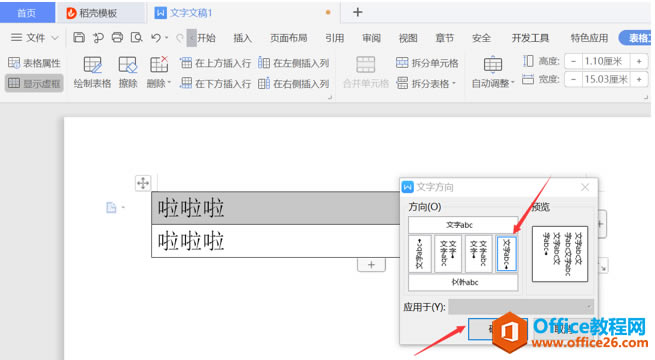655x360 pixels.
Task: Open the 审阅 tab
Action: click(x=371, y=38)
